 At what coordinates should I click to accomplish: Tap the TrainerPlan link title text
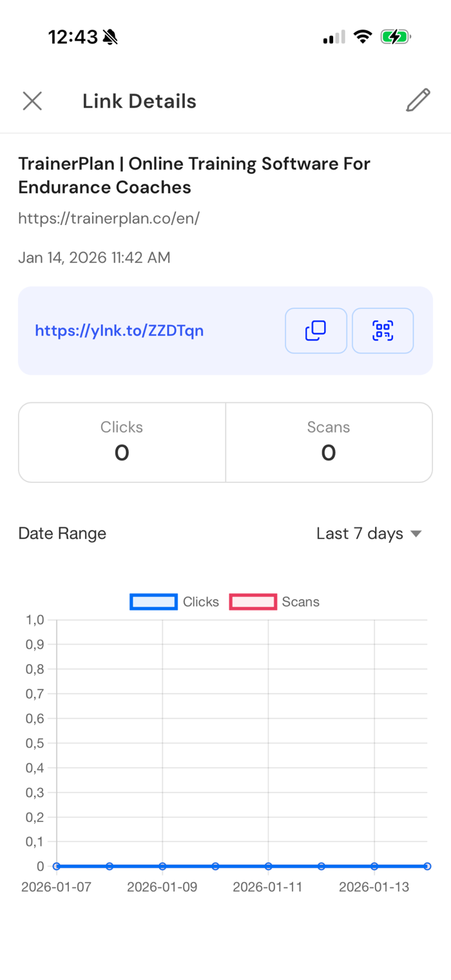pyautogui.click(x=194, y=175)
